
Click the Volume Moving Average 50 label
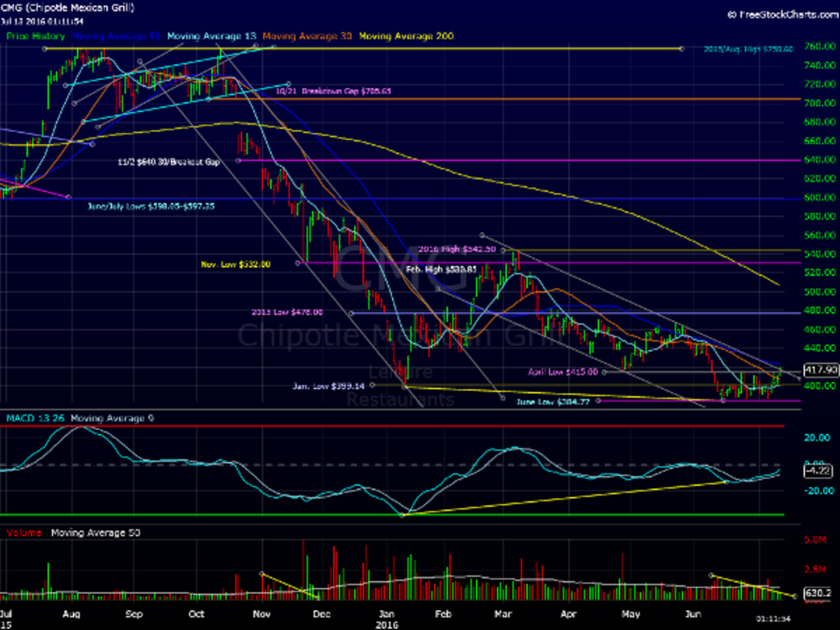[x=95, y=533]
